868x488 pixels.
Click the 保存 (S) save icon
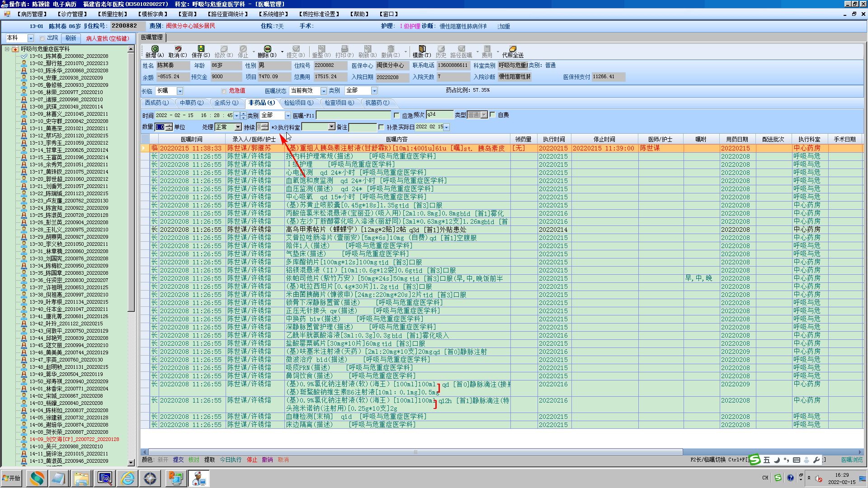(201, 49)
